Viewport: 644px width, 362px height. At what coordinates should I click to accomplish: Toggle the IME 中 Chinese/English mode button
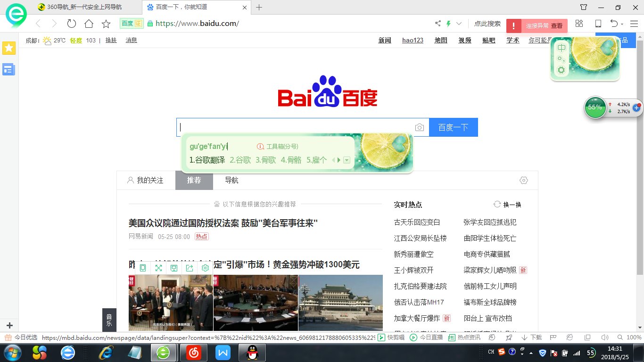click(x=561, y=48)
